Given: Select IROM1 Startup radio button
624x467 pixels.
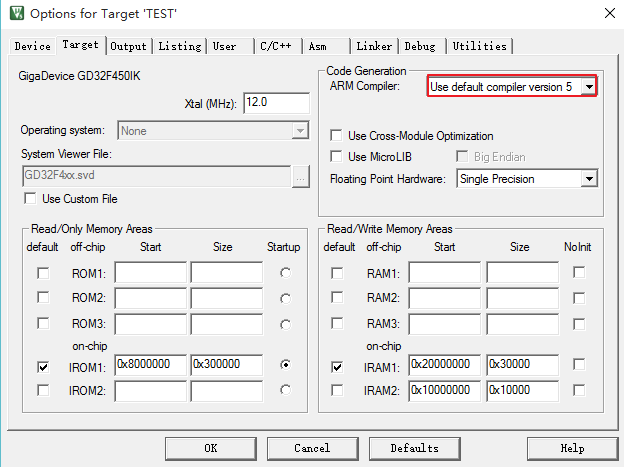Looking at the screenshot, I should pos(285,365).
